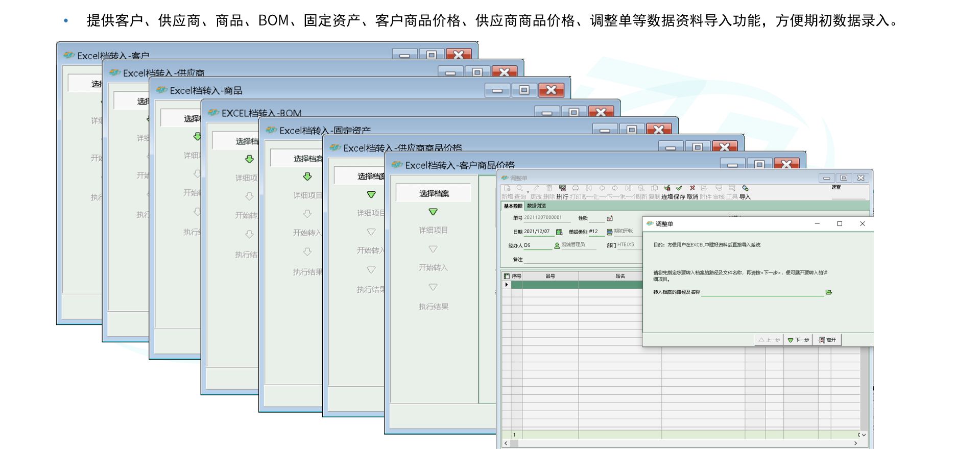This screenshot has height=453, width=980.
Task: Click the 下一步 (Next) button
Action: (798, 340)
